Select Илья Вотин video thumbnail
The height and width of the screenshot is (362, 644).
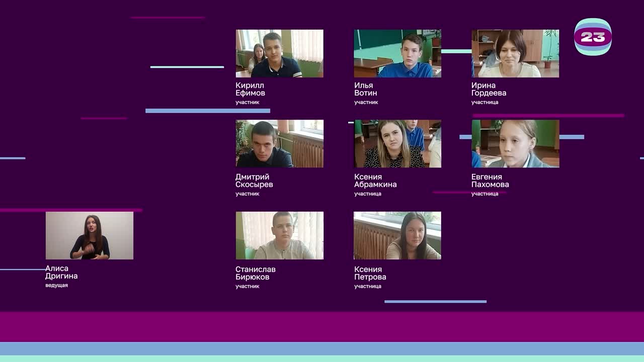pos(397,53)
